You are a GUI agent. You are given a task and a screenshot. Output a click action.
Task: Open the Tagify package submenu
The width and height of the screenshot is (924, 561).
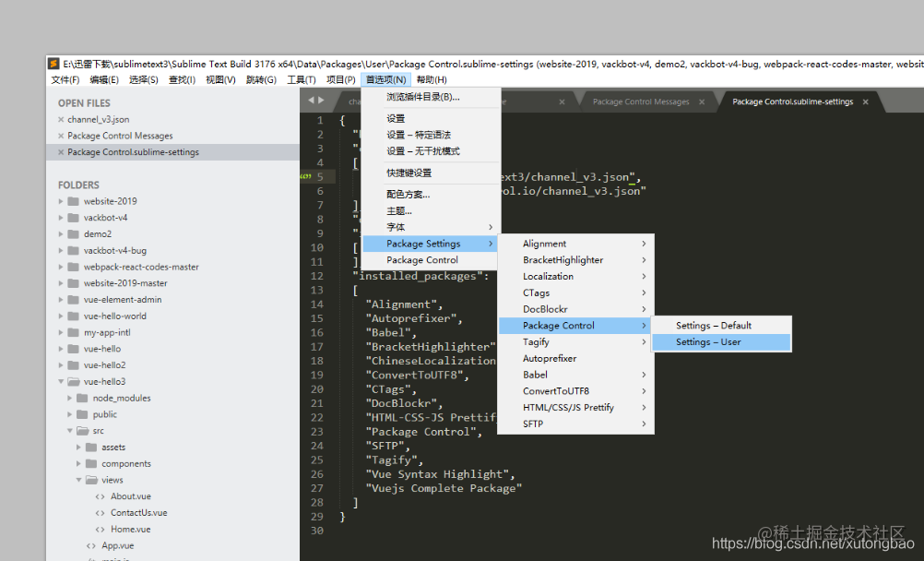coord(575,342)
